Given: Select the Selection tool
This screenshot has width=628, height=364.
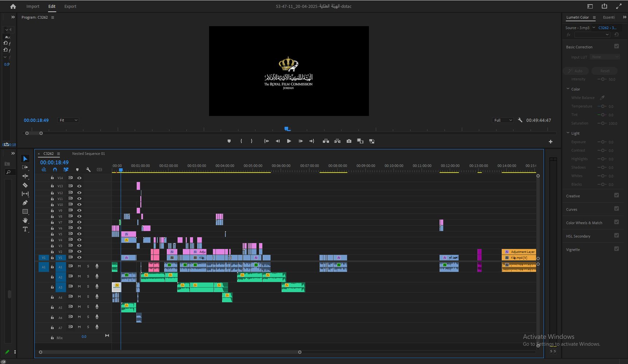Looking at the screenshot, I should 25,159.
